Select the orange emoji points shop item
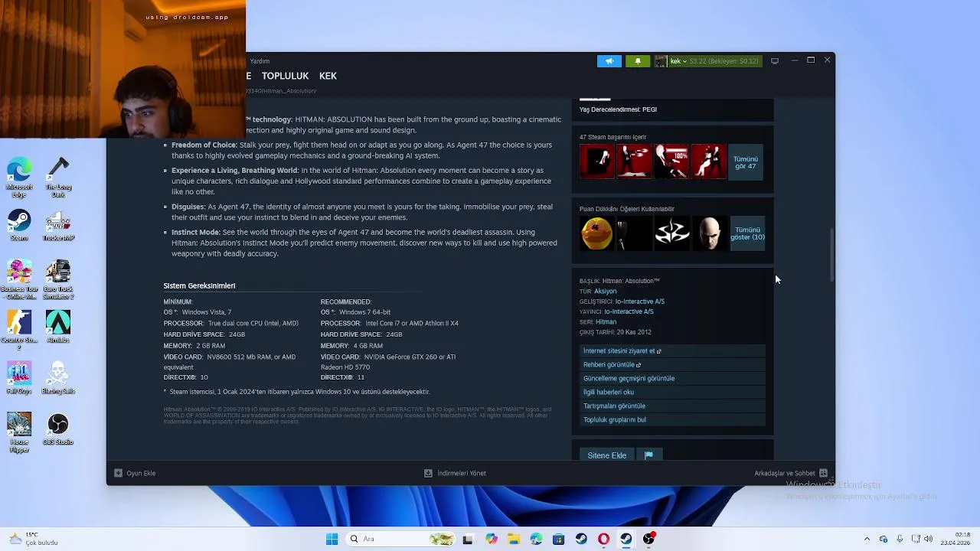This screenshot has width=980, height=551. click(596, 233)
